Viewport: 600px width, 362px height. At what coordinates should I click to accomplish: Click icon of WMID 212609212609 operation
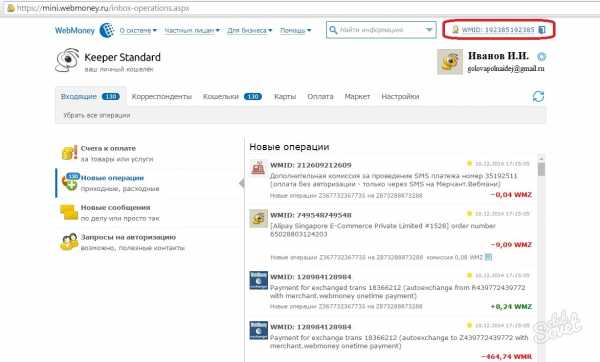coord(258,168)
